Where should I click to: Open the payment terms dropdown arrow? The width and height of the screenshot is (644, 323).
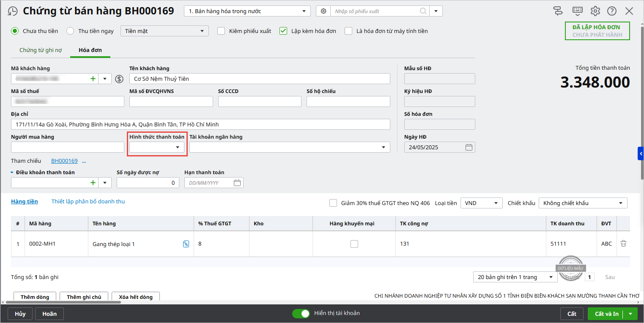click(x=105, y=183)
